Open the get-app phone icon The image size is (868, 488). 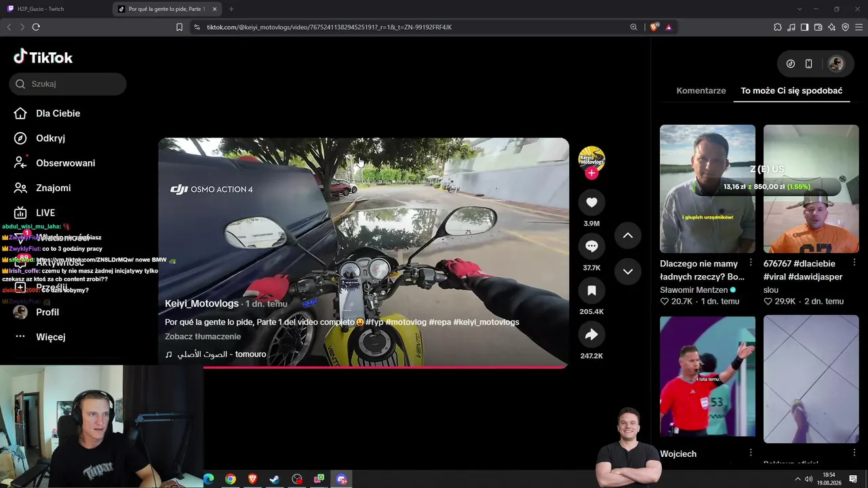click(808, 64)
